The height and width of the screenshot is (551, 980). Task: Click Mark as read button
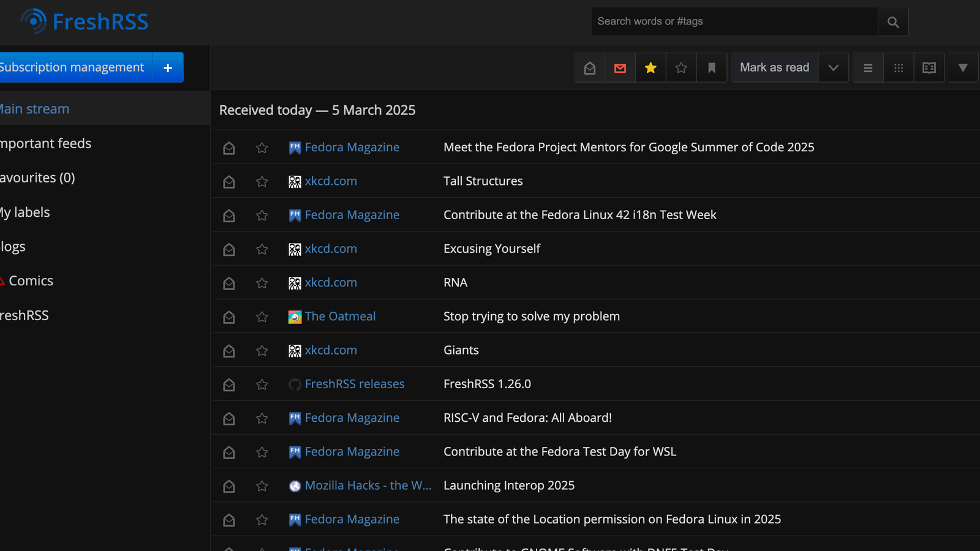pyautogui.click(x=774, y=68)
